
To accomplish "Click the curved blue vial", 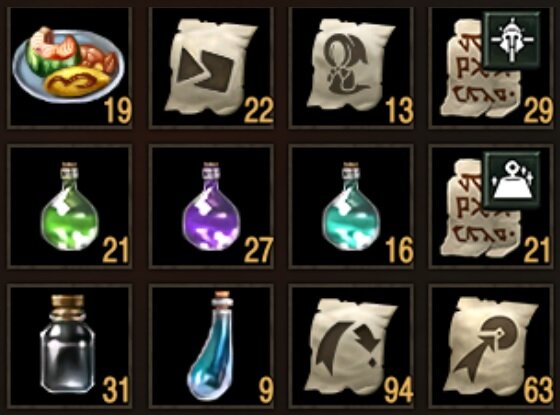I will (211, 346).
